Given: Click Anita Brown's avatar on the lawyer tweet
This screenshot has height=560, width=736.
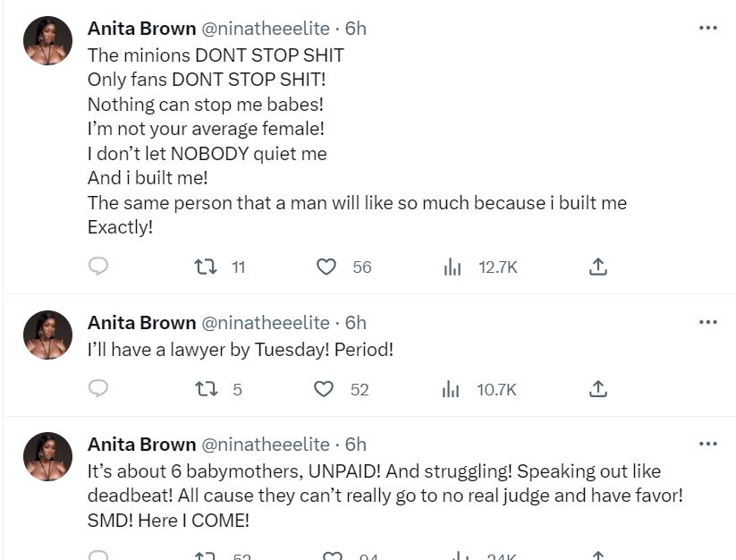Looking at the screenshot, I should coord(47,335).
